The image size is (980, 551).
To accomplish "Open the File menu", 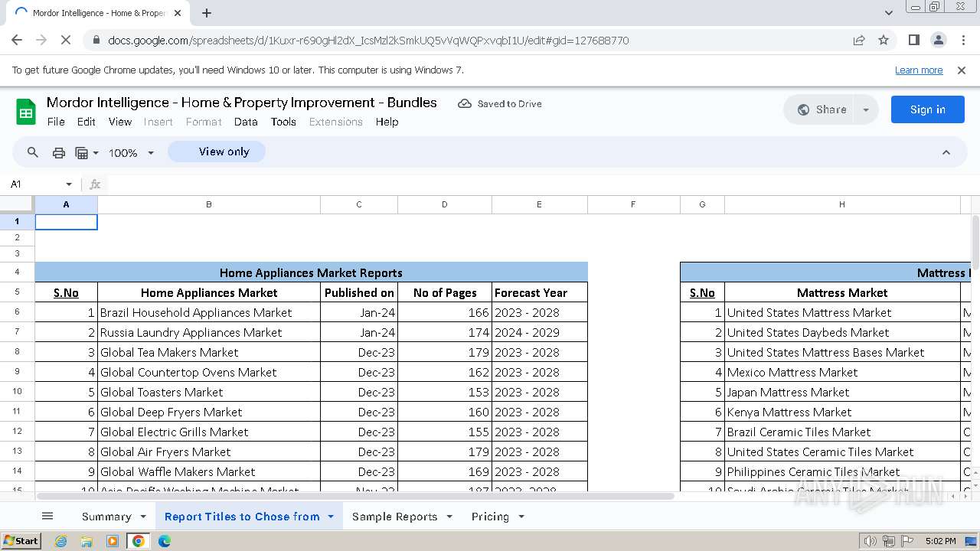I will point(56,122).
